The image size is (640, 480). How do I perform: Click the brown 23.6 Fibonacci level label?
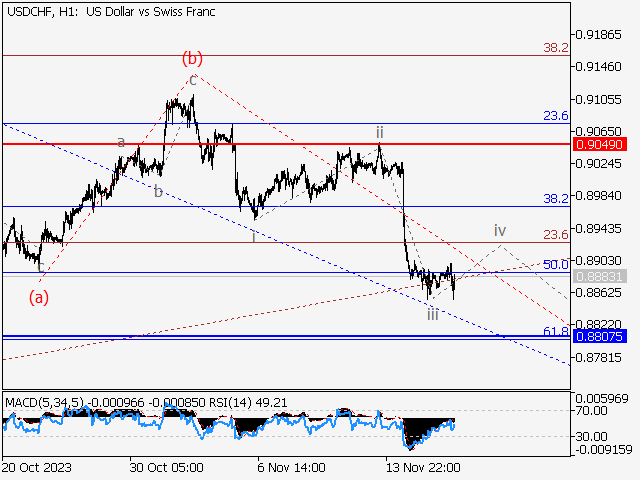coord(556,235)
